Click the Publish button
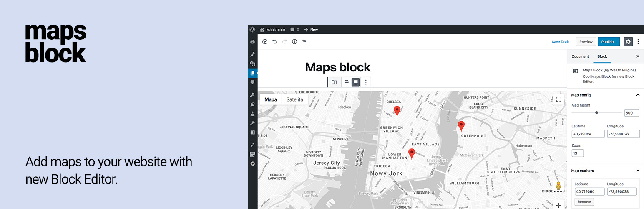644x209 pixels. [609, 42]
